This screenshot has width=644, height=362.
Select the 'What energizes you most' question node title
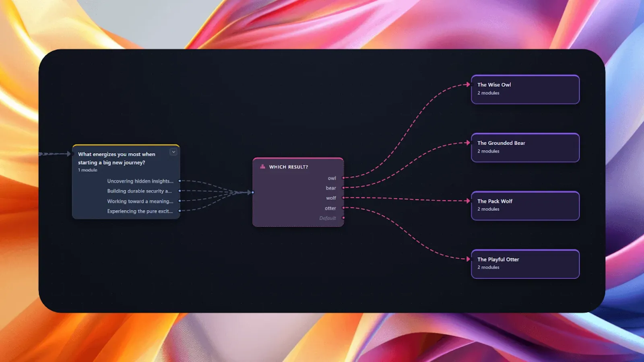[117, 158]
